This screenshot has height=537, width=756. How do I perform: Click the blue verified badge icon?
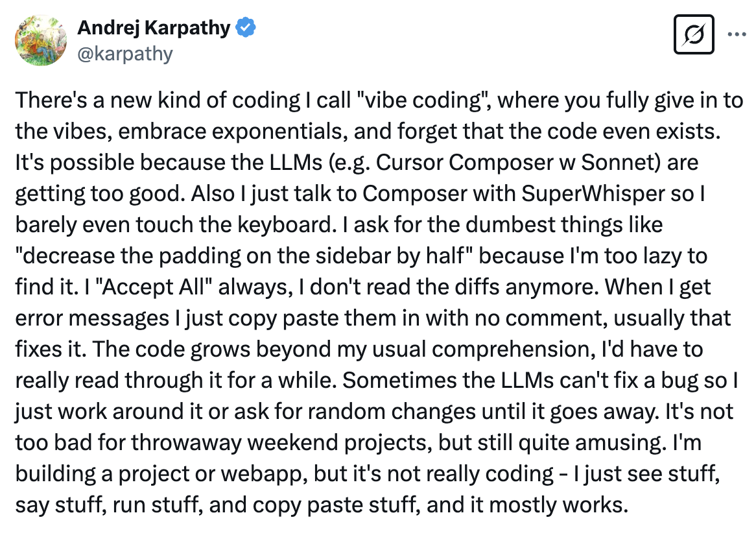click(247, 28)
